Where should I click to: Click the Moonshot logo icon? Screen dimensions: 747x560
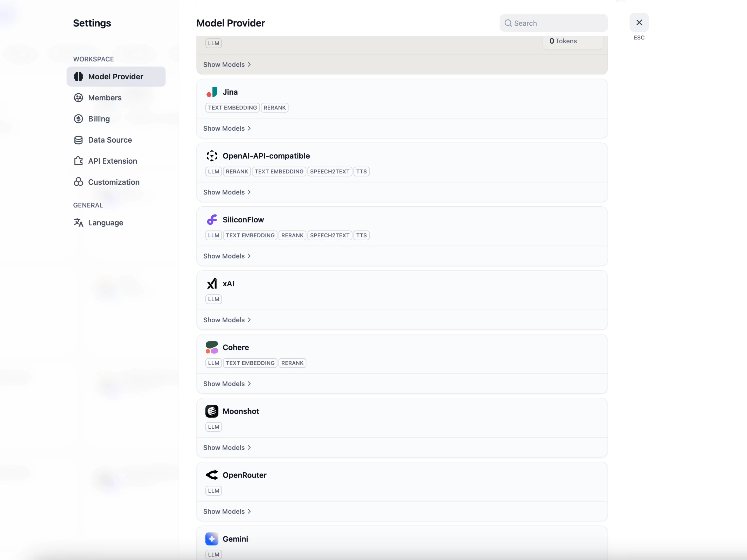pos(212,411)
